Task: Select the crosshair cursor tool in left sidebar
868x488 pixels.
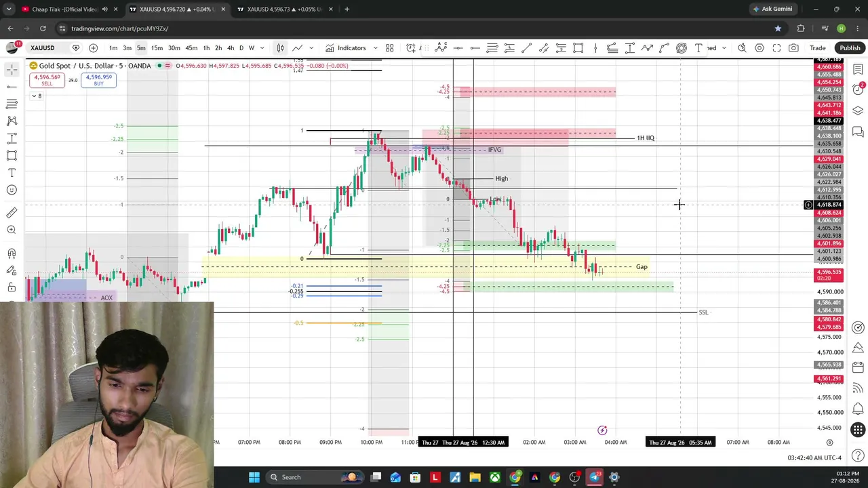Action: click(x=12, y=70)
